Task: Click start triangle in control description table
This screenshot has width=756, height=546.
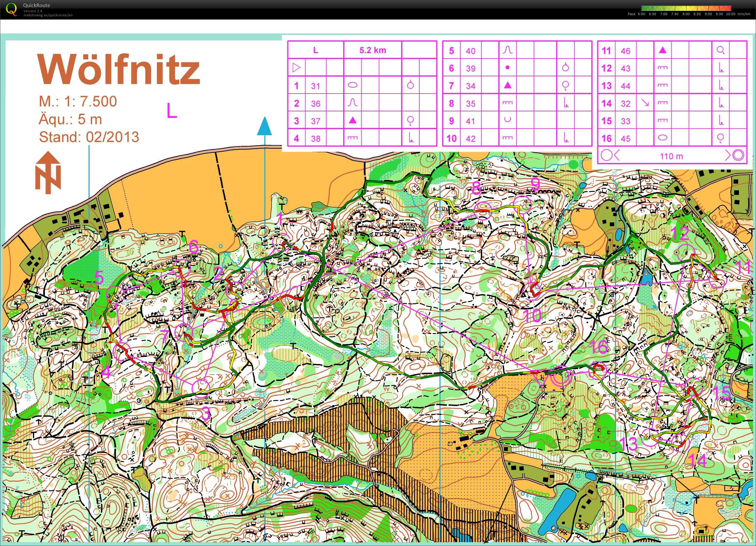Action: [x=296, y=68]
